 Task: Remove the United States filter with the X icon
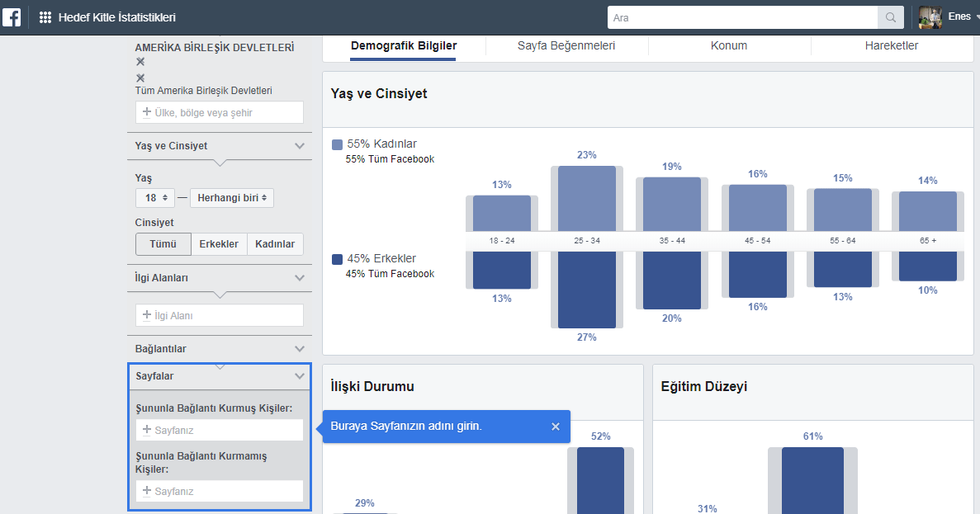click(140, 63)
